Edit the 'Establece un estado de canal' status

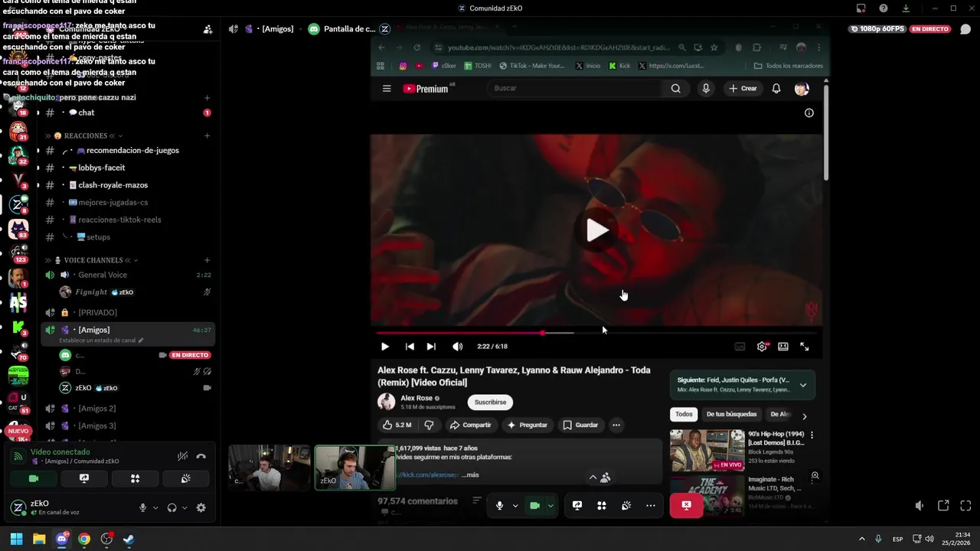point(101,340)
